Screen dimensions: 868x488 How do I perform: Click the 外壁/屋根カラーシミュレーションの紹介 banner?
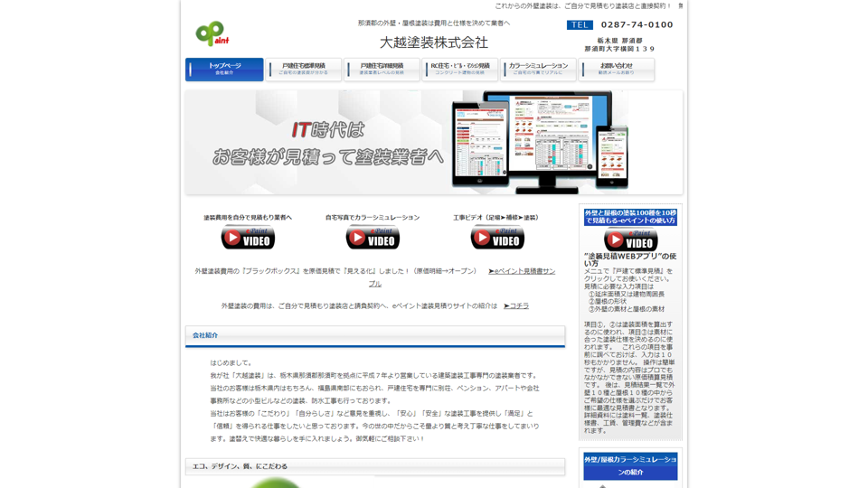click(x=630, y=465)
